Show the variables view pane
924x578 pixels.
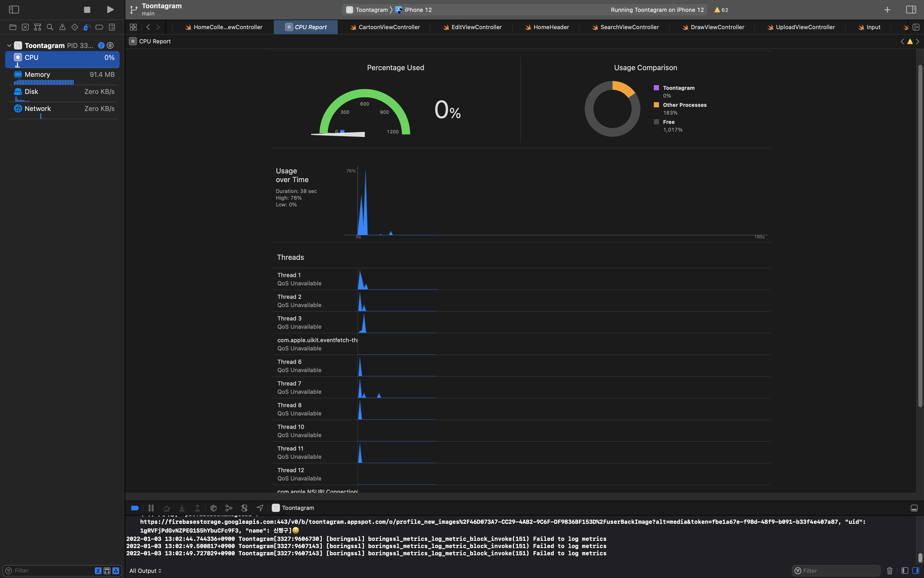[904, 571]
